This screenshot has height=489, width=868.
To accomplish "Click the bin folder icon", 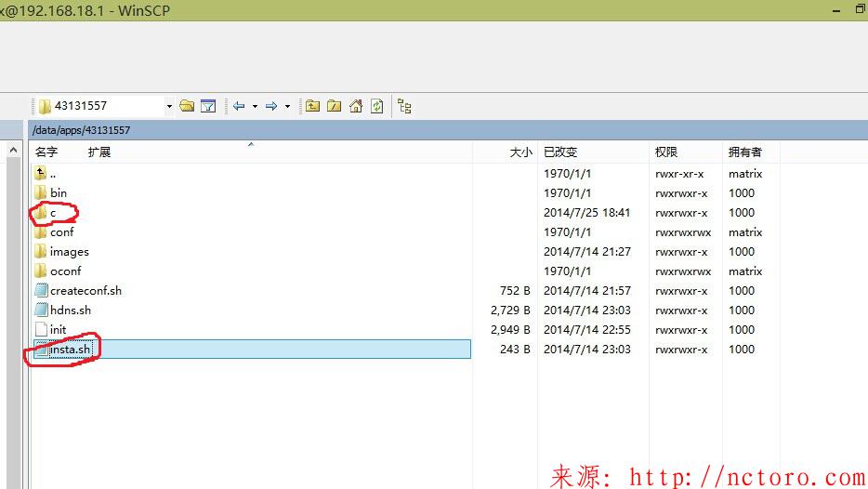I will [40, 192].
